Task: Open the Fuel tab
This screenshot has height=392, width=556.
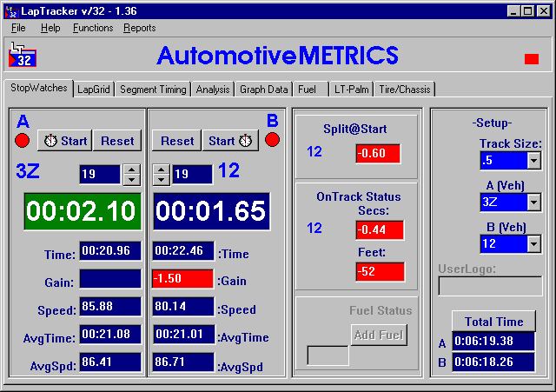Action: point(311,90)
